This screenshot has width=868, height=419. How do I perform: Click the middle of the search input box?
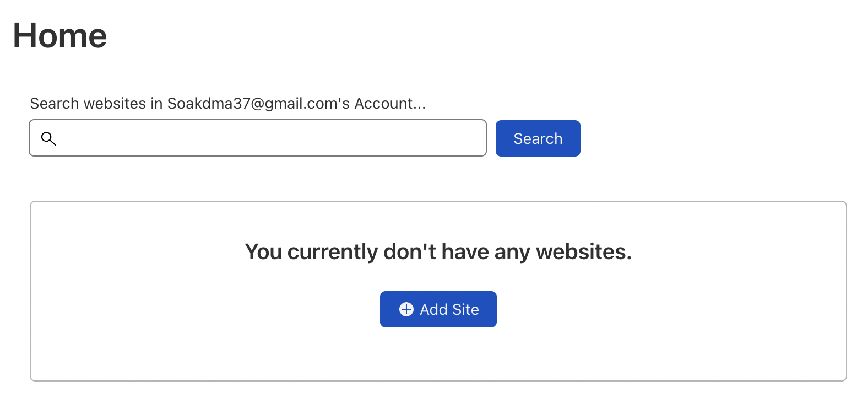point(258,138)
